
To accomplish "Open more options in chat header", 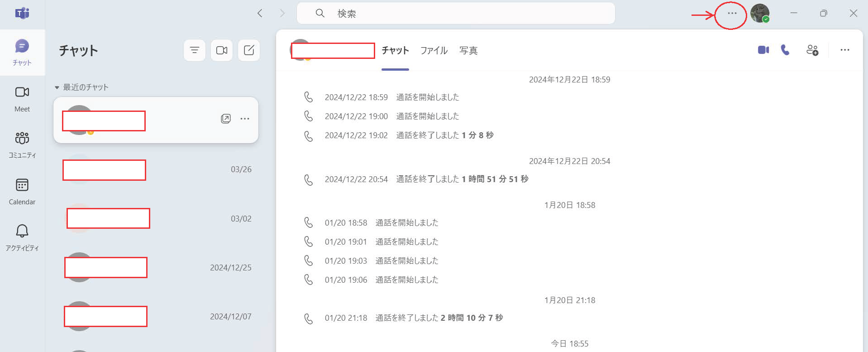I will (844, 50).
